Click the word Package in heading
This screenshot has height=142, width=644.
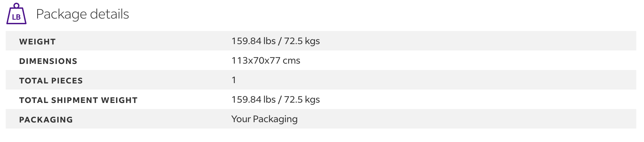61,14
